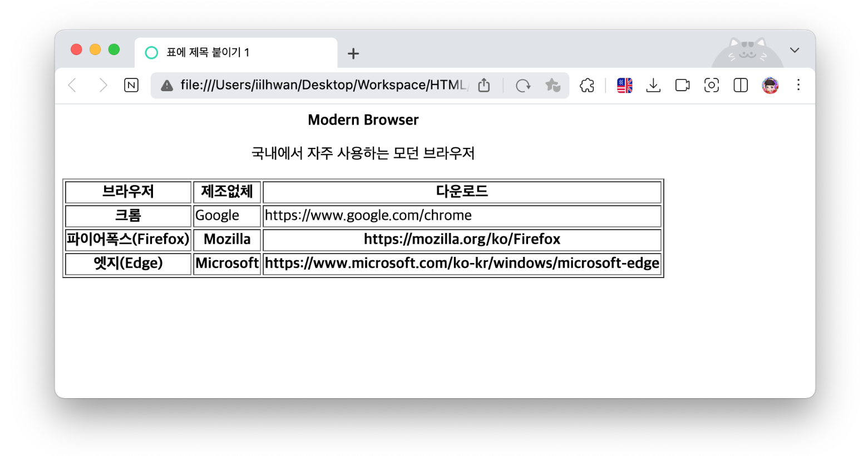Maximize window with green button
868x456 pixels.
[x=114, y=49]
